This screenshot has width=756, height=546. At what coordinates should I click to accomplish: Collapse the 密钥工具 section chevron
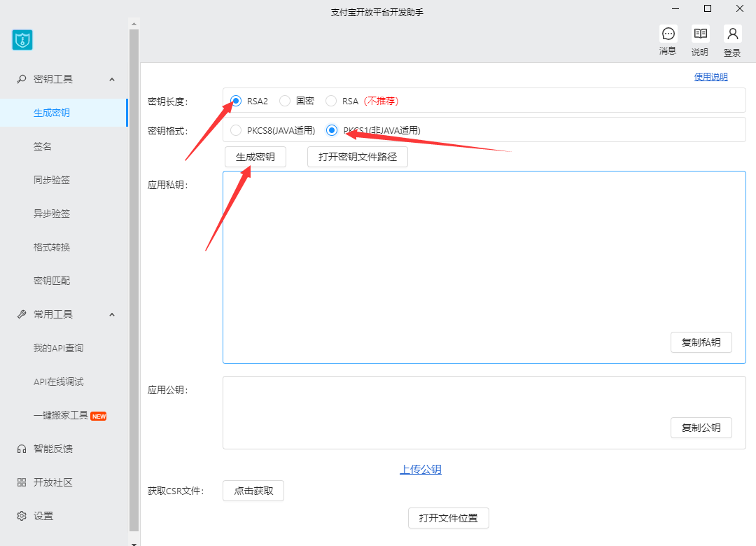pos(112,79)
